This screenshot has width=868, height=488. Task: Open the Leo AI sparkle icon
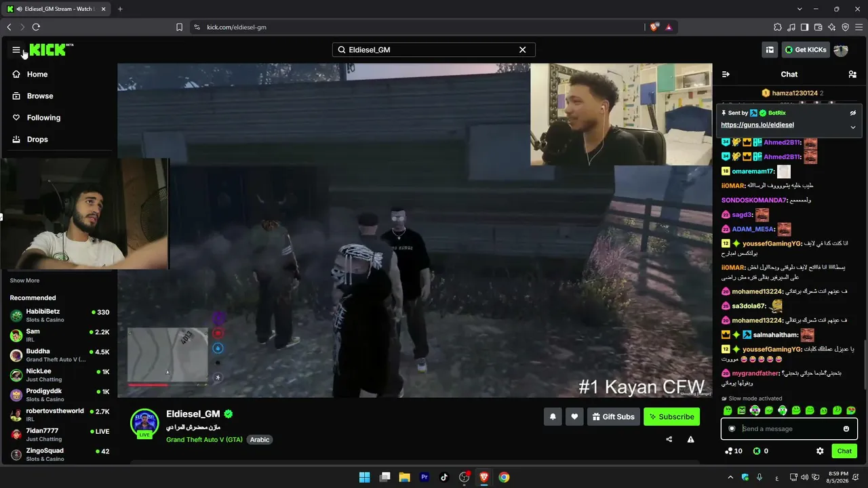(x=831, y=27)
